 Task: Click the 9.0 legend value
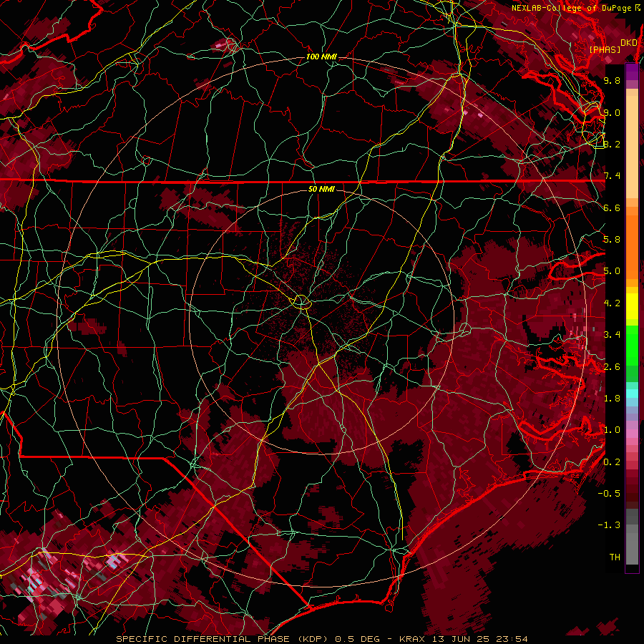pos(612,112)
